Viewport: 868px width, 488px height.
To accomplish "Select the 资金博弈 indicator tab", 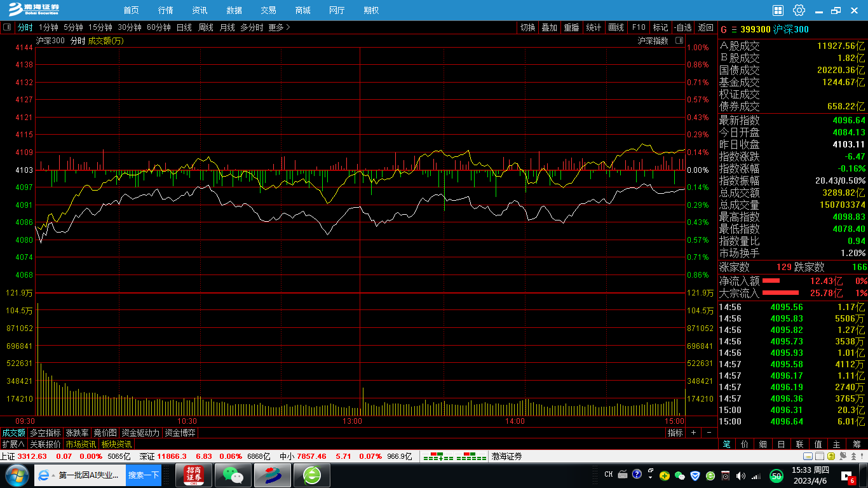I will (180, 433).
